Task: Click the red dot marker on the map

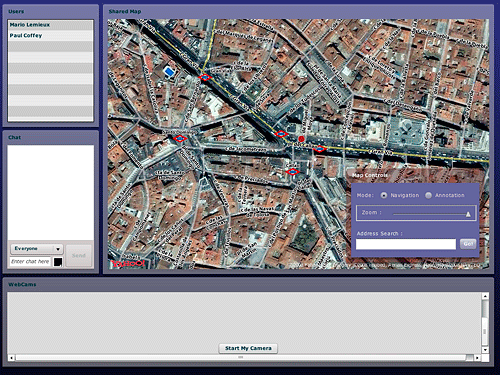Action: click(301, 139)
